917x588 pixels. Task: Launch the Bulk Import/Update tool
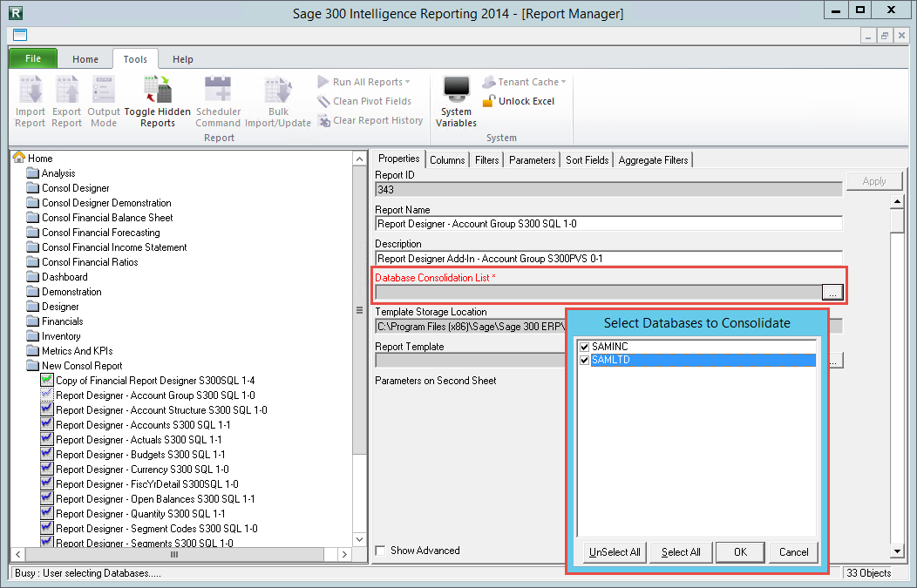pyautogui.click(x=278, y=102)
